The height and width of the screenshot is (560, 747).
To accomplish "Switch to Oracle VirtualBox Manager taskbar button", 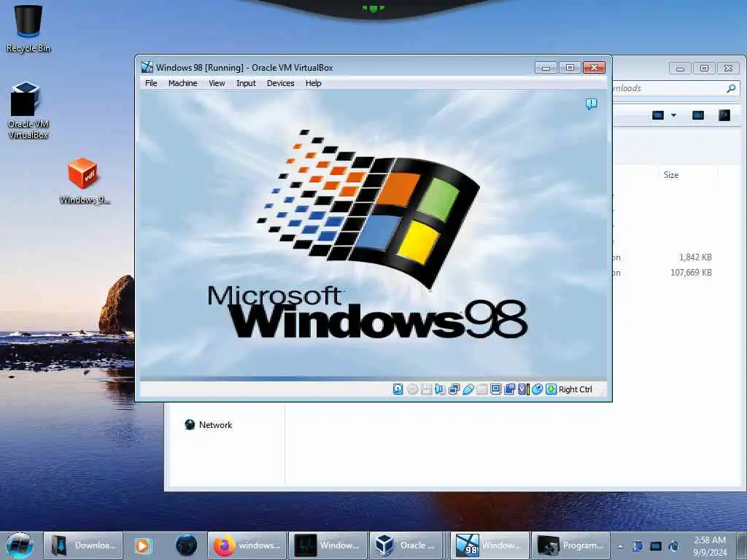I will click(408, 545).
